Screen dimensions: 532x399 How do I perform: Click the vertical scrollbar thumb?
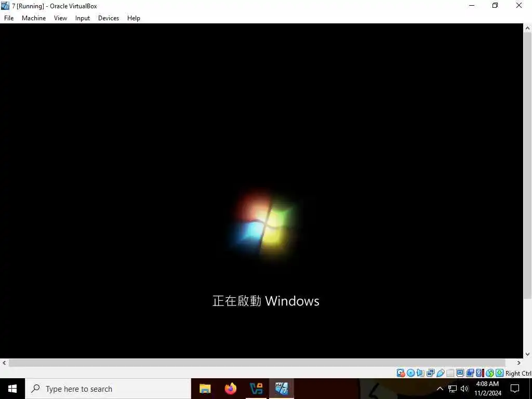527,166
